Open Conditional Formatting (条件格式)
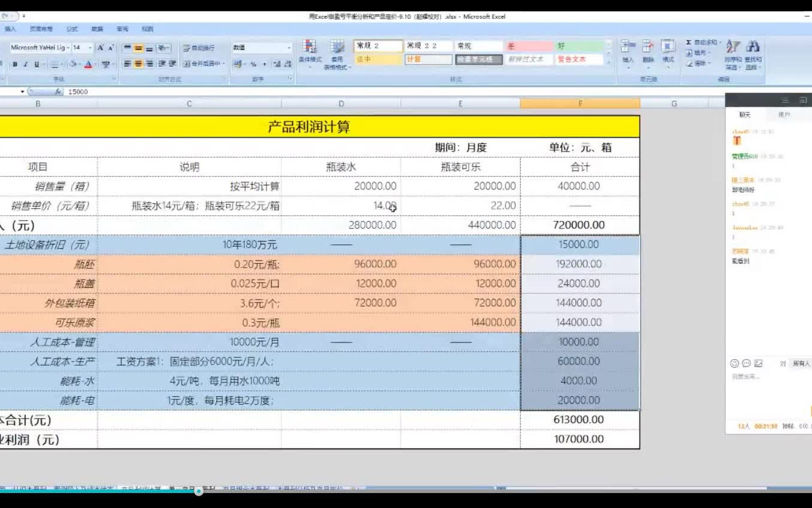 coord(310,54)
